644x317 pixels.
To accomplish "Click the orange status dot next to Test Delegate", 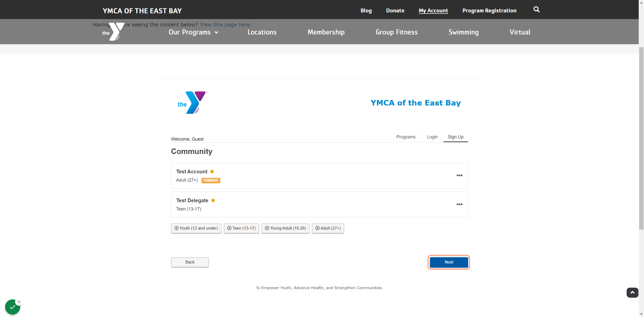I will (x=213, y=200).
